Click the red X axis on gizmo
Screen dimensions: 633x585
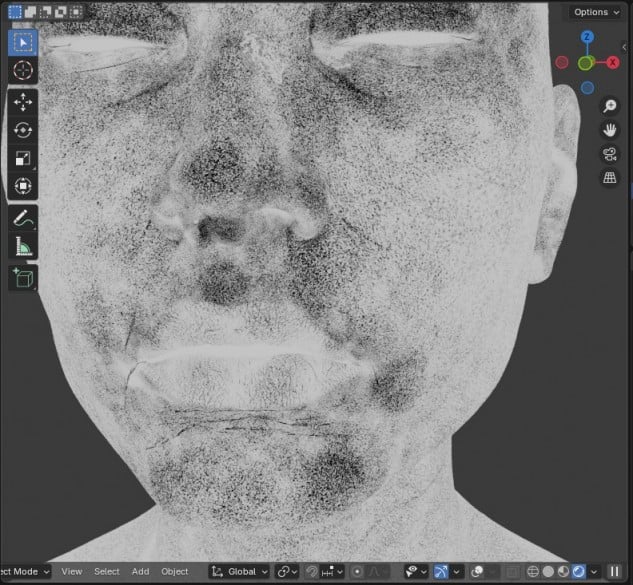613,62
